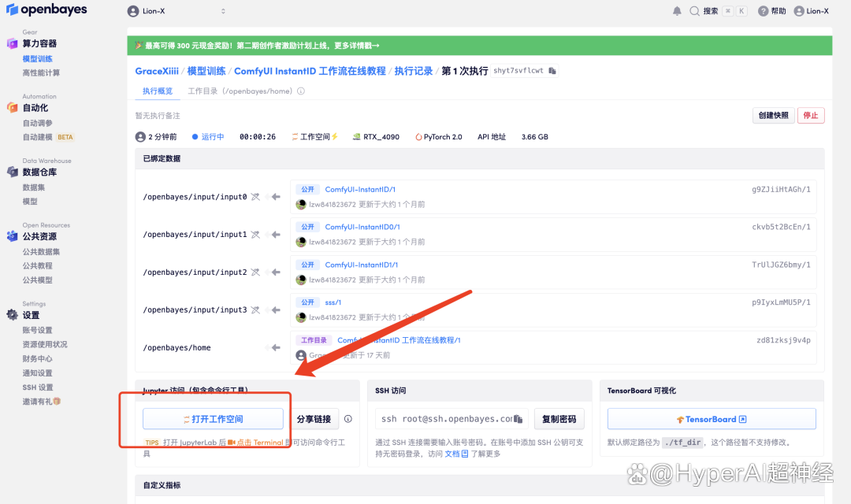Screen dimensions: 851x504
Task: Copy the execution ID shyt7svflcwt
Action: coord(552,71)
